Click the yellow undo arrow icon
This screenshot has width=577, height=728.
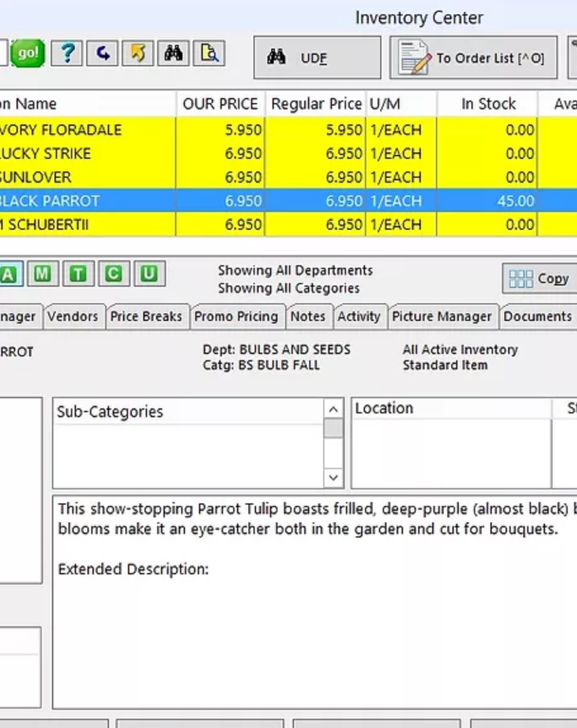[138, 54]
